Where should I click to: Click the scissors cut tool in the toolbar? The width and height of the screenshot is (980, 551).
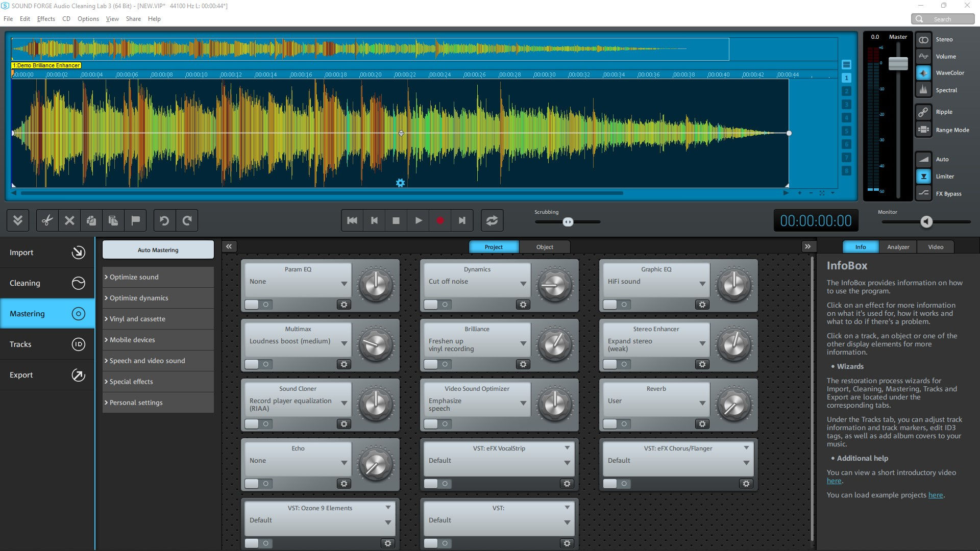(46, 220)
